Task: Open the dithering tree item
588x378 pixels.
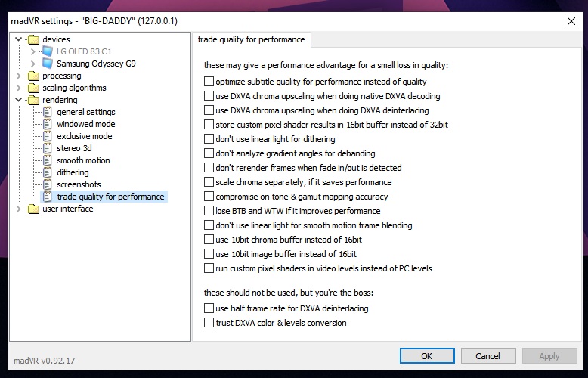Action: [73, 172]
